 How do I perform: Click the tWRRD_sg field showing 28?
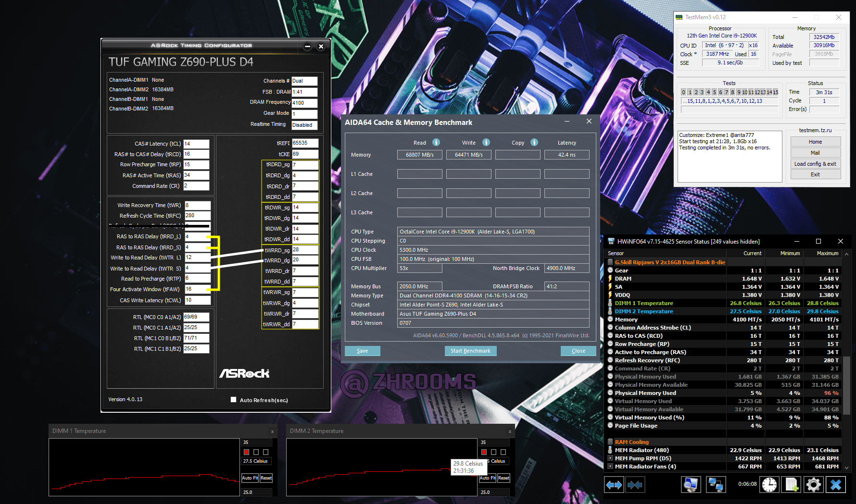pyautogui.click(x=305, y=250)
